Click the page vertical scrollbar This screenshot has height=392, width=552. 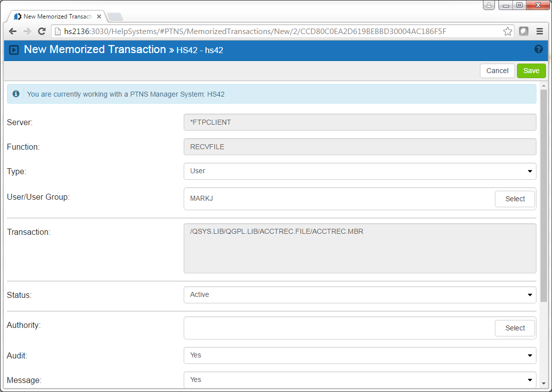click(x=544, y=195)
